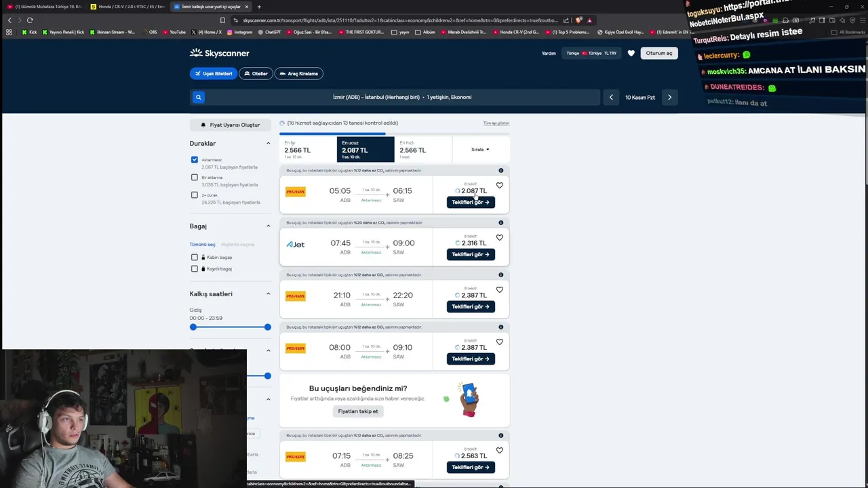This screenshot has width=868, height=488.
Task: Click the browser address bar URL
Action: pyautogui.click(x=400, y=20)
